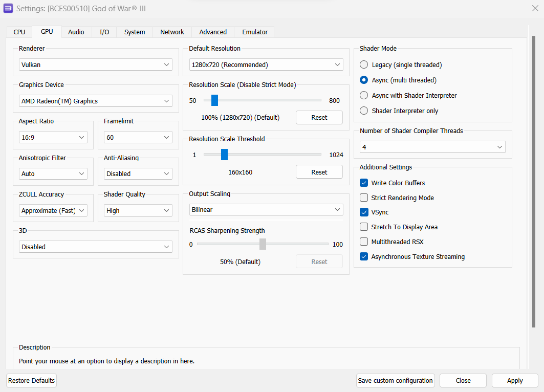This screenshot has width=544, height=392.
Task: Expand the Graphics Device dropdown
Action: coord(95,101)
